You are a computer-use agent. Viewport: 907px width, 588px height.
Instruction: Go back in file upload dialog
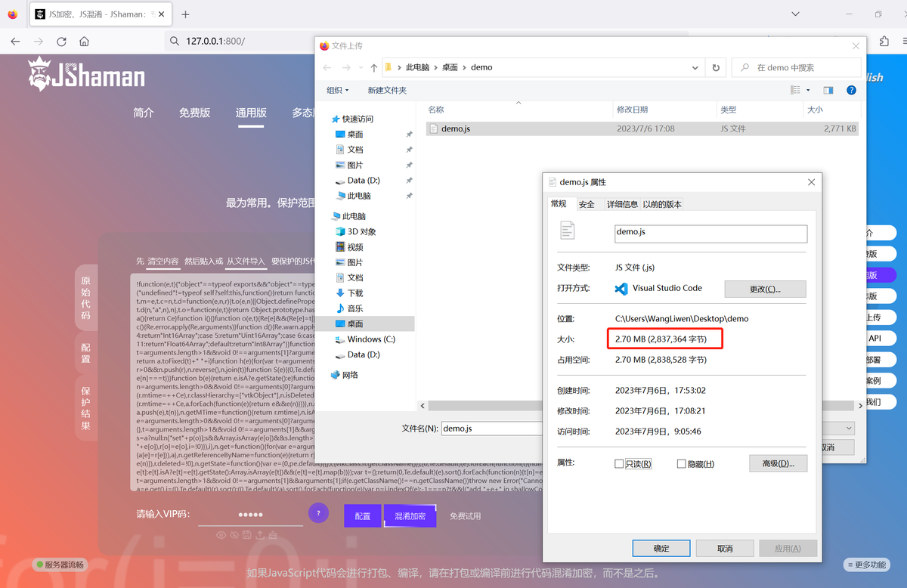(x=328, y=67)
